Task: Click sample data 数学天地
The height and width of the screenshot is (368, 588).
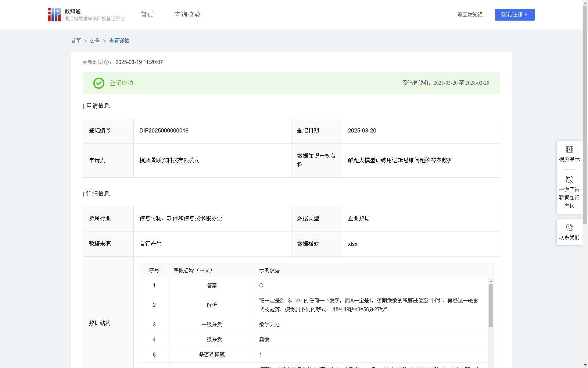Action: click(x=269, y=325)
